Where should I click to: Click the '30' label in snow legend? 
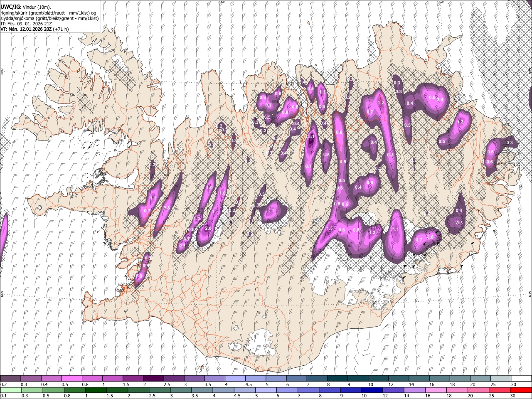tap(514, 384)
